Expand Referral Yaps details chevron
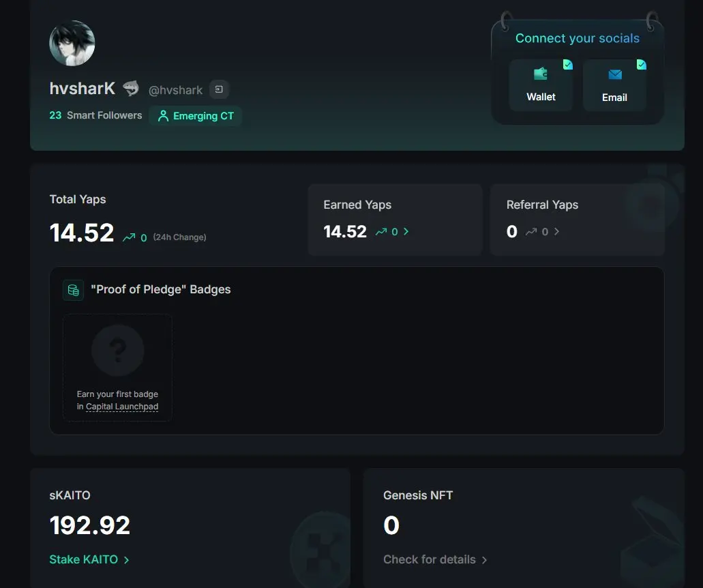The image size is (703, 588). point(556,231)
